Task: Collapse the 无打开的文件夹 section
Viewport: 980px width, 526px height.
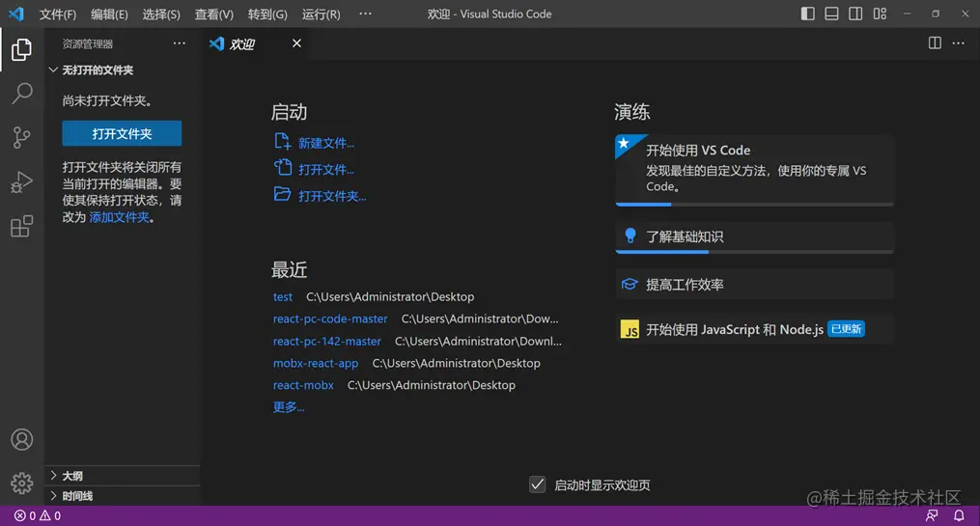Action: [x=123, y=69]
